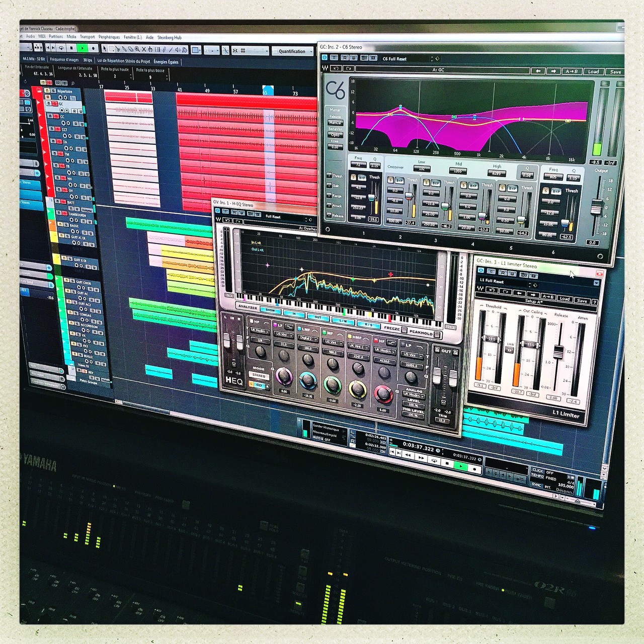Click next preset arrow in C6 plugin
This screenshot has width=644, height=644.
click(553, 71)
